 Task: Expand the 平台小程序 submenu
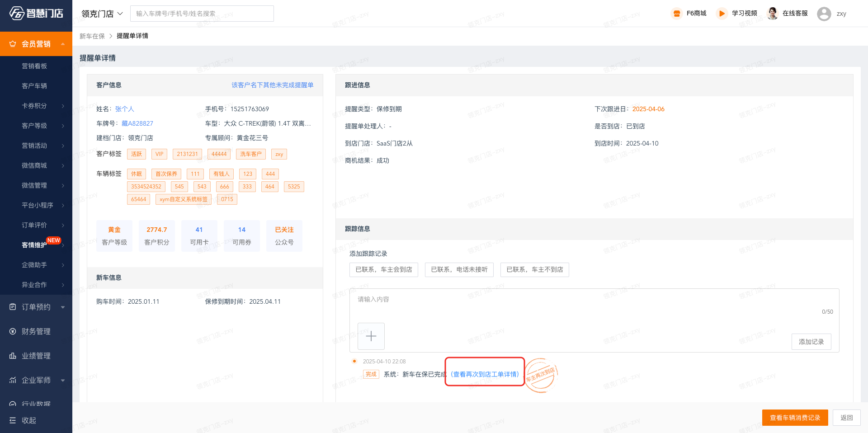63,205
